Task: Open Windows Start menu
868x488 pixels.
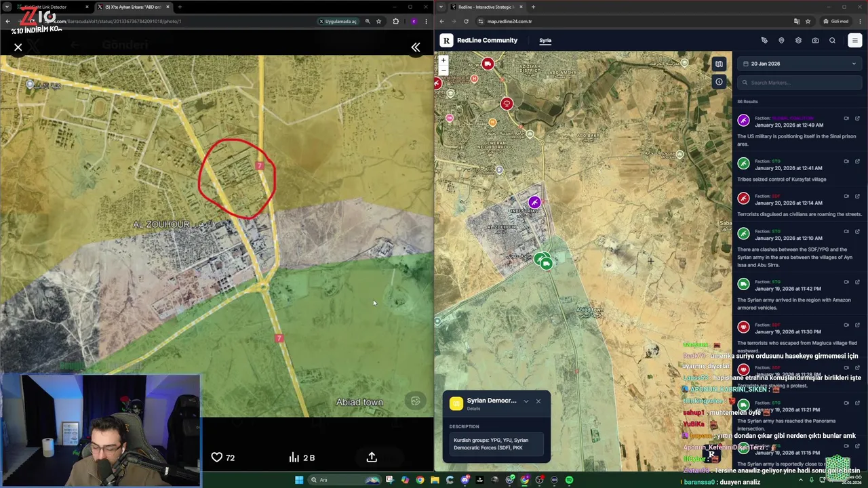Action: [298, 480]
